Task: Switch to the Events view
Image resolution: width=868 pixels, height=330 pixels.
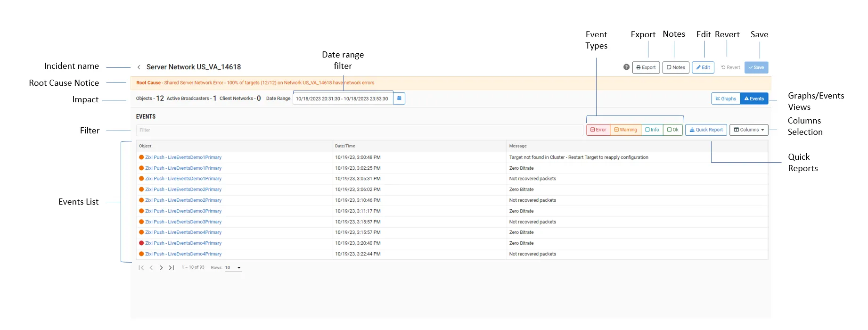Action: (754, 99)
